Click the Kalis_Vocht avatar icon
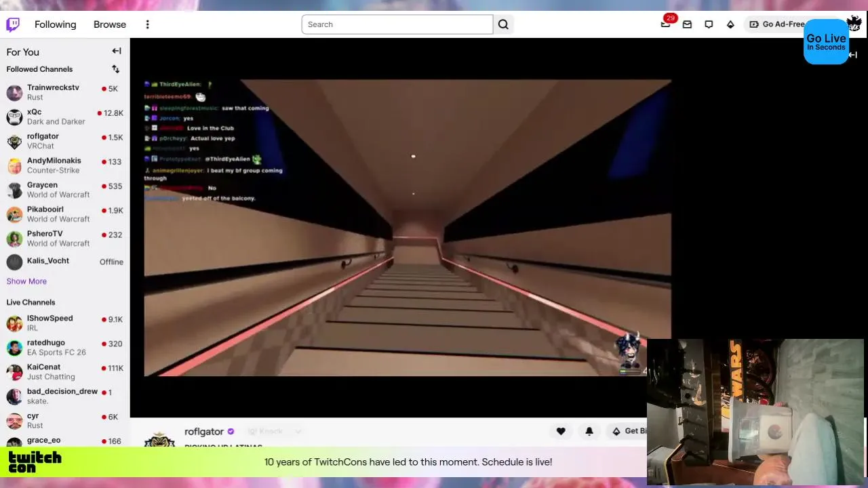Image resolution: width=868 pixels, height=488 pixels. [14, 262]
